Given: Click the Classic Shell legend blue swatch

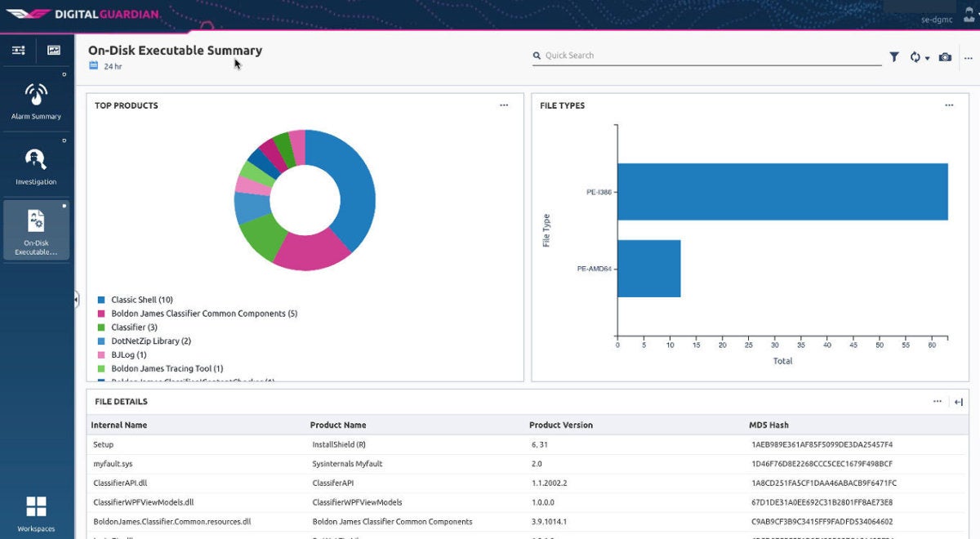Looking at the screenshot, I should (101, 301).
